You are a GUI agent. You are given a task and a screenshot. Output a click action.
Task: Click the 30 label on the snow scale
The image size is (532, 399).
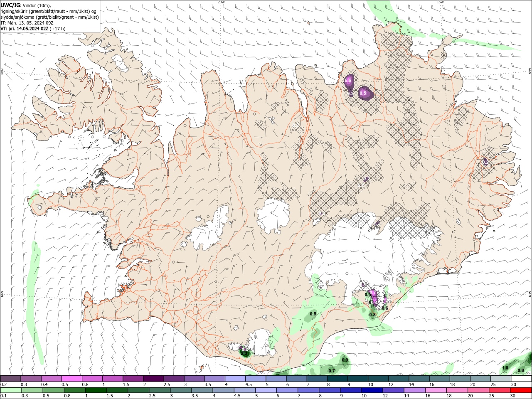514,384
